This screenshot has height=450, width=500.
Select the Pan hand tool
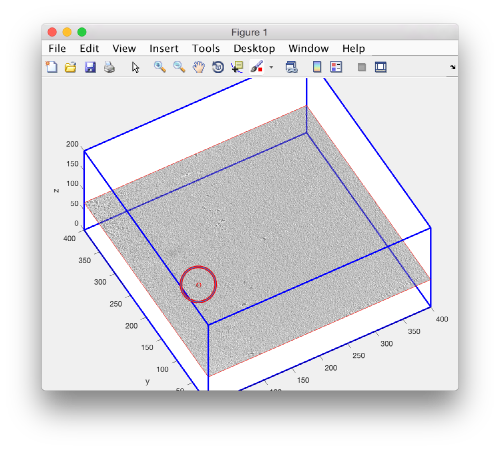click(199, 67)
